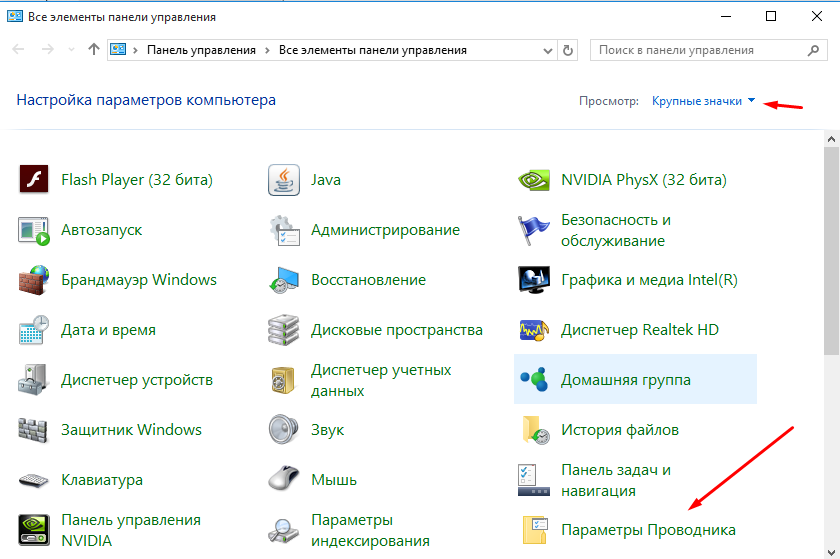Open the Параметры Проводника link

click(x=648, y=530)
